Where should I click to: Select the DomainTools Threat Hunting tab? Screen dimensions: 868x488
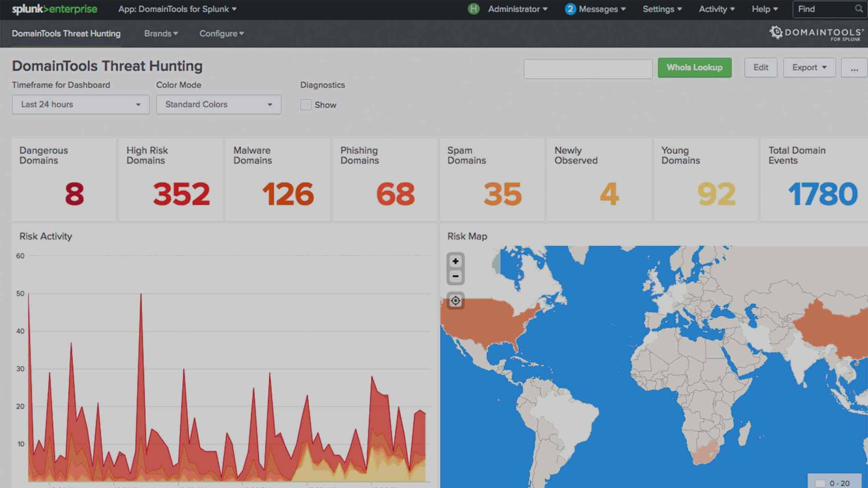point(66,34)
